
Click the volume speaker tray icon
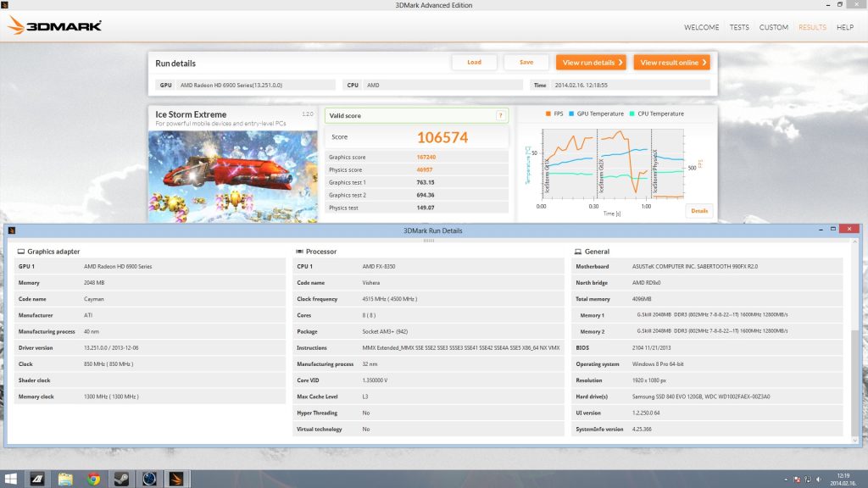coord(819,480)
